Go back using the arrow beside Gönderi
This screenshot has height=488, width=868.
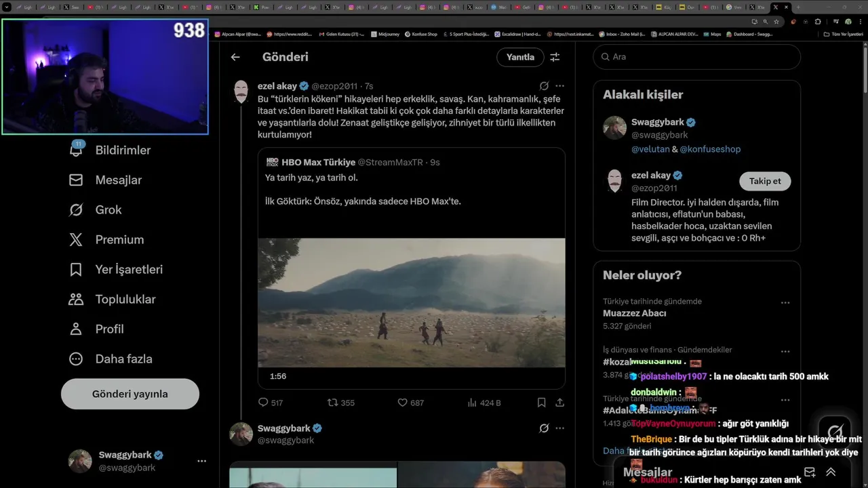point(235,57)
